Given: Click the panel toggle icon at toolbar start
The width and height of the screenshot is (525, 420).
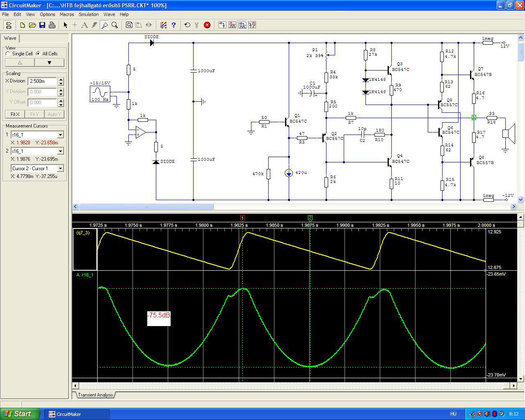Looking at the screenshot, I should click(8, 25).
